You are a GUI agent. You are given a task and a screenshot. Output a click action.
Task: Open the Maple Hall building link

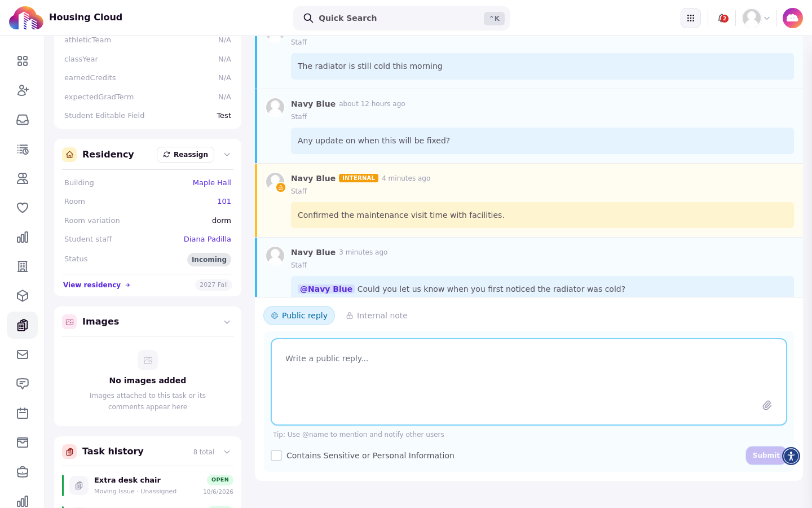pos(212,182)
